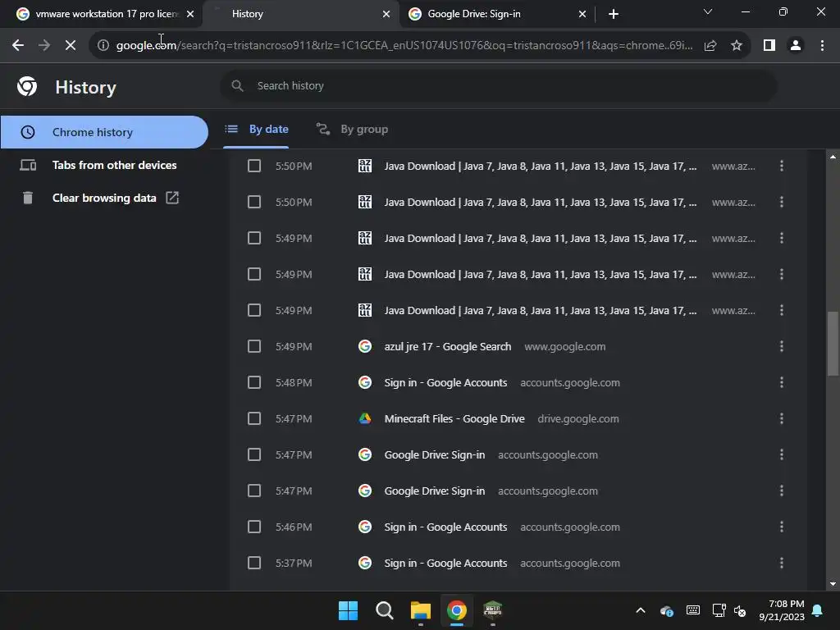This screenshot has height=630, width=840.
Task: Switch to By group view
Action: pos(352,129)
